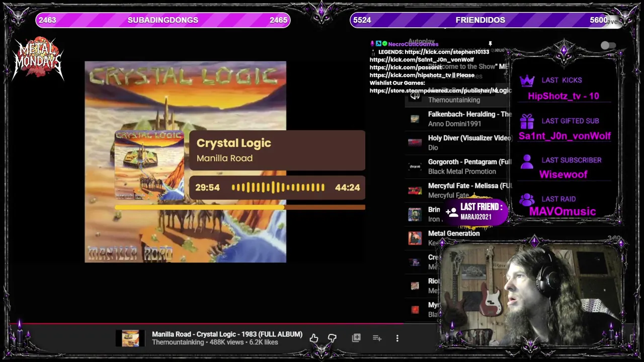Image resolution: width=644 pixels, height=362 pixels.
Task: Play 'Mercyful Fate - Melissa' from queue
Action: (469, 186)
